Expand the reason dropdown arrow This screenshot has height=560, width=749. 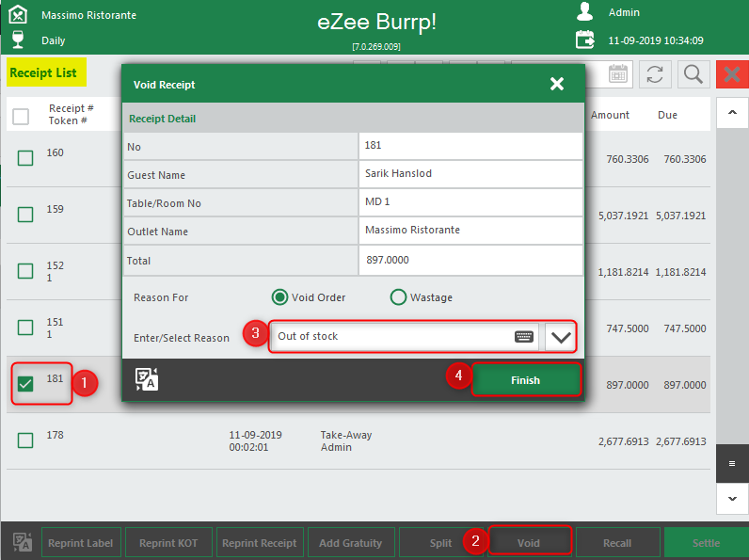tap(561, 337)
